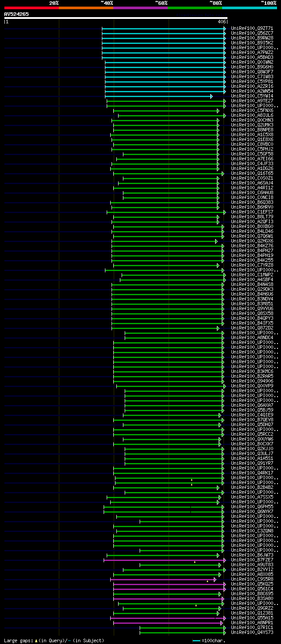
Task: Select hit label UniRef100_A2WN54
Action: 252,91
